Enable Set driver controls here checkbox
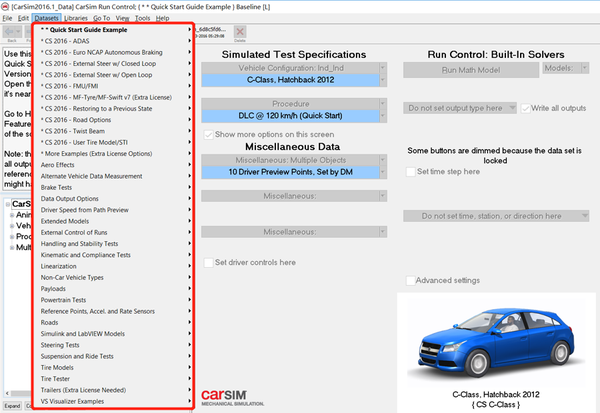Image resolution: width=600 pixels, height=413 pixels. pos(208,263)
